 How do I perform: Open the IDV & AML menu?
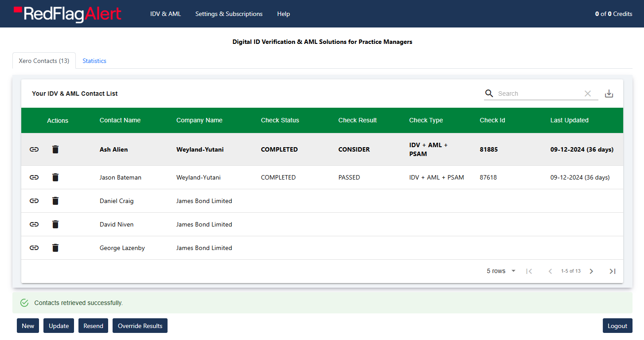[x=166, y=14]
